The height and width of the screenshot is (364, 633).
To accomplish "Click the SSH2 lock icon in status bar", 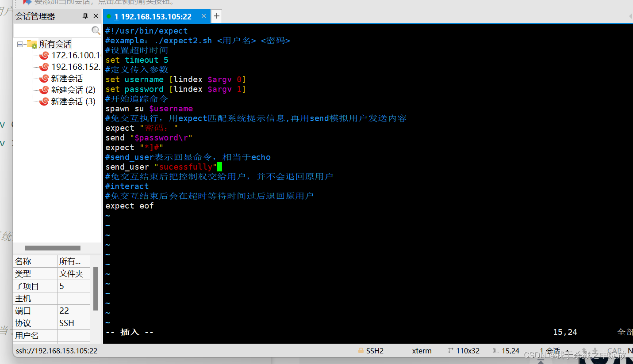I will click(361, 350).
